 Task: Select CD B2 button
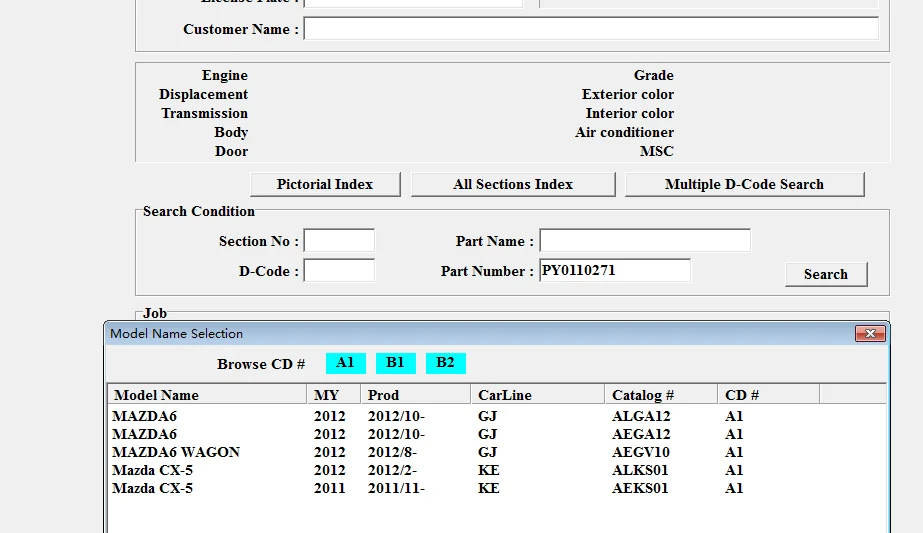click(445, 363)
